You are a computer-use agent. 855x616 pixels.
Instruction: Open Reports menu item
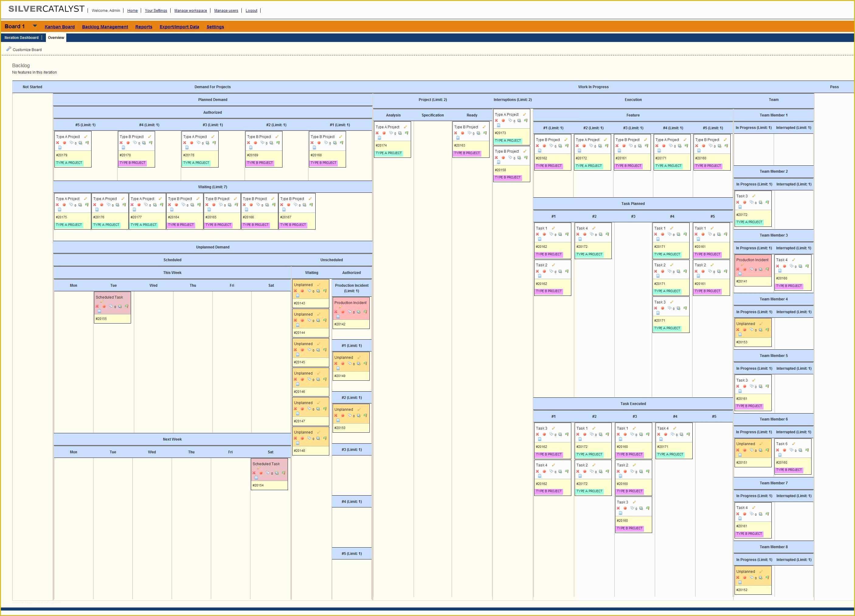144,27
